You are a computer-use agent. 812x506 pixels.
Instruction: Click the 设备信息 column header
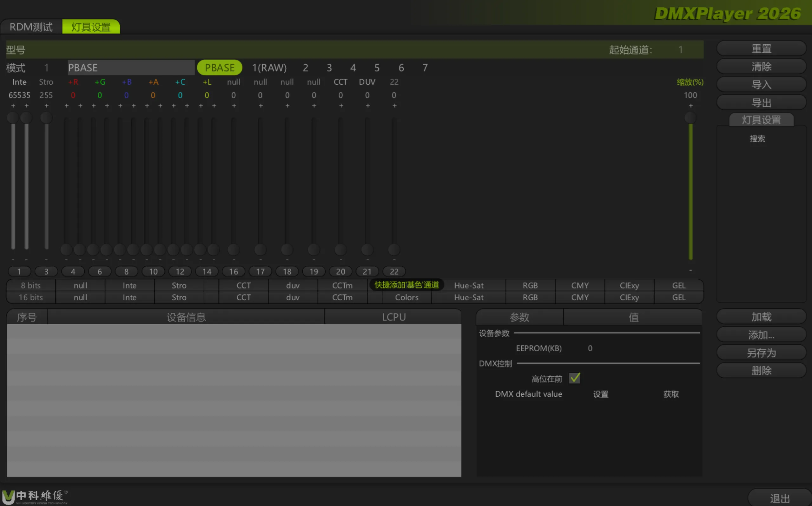point(186,317)
